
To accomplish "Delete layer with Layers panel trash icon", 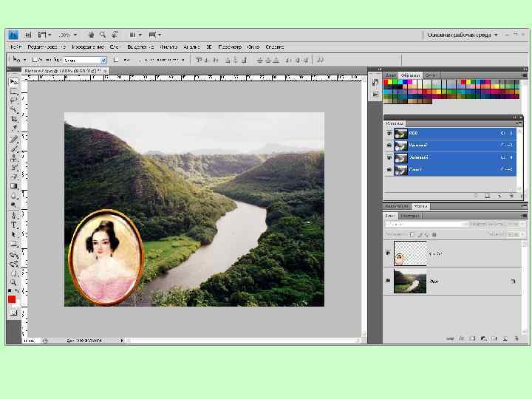I will (x=516, y=338).
